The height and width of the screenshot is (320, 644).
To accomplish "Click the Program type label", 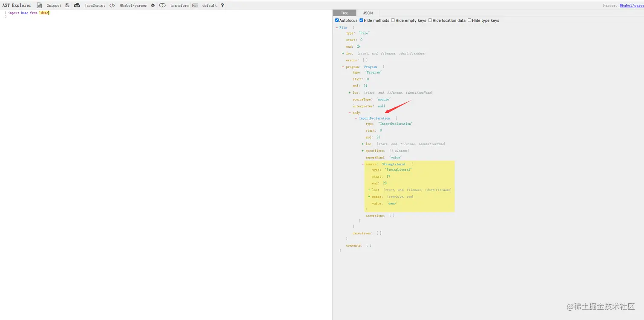I will pyautogui.click(x=371, y=67).
